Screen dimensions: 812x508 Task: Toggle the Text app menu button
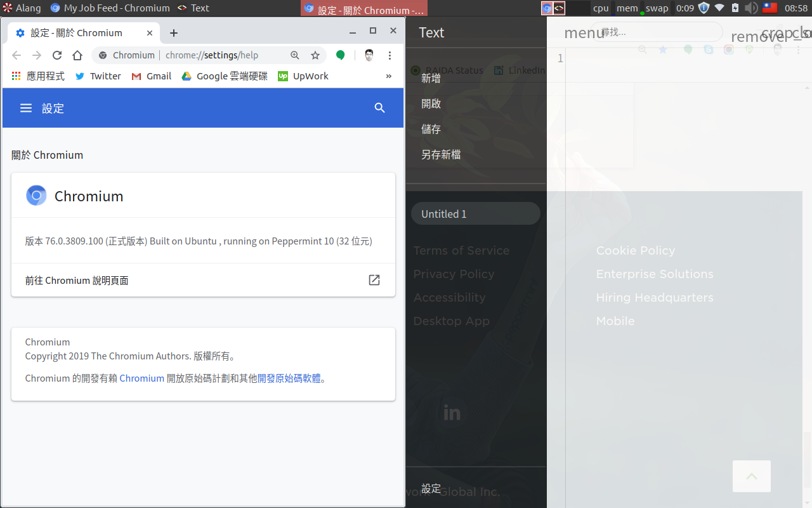pyautogui.click(x=584, y=33)
